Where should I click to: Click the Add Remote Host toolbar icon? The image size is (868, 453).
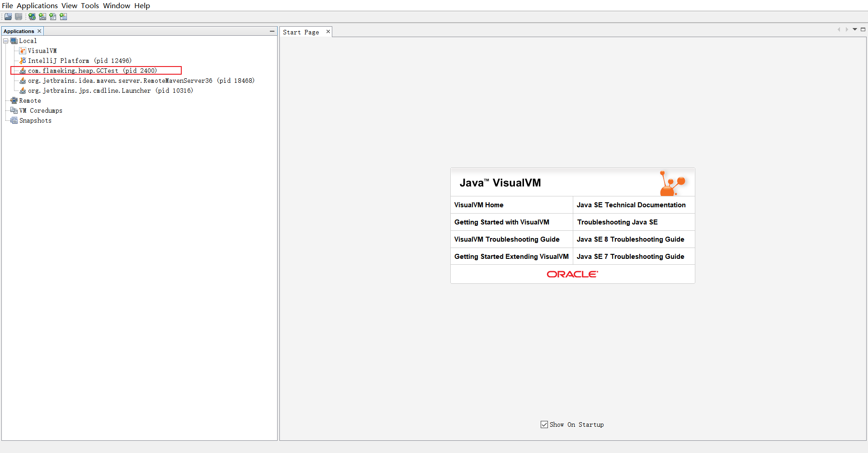click(x=32, y=17)
